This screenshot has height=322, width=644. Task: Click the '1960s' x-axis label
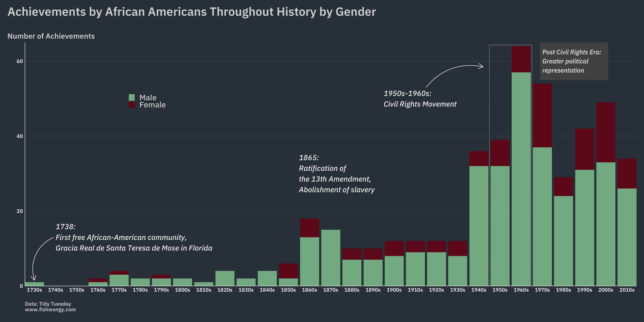click(521, 290)
